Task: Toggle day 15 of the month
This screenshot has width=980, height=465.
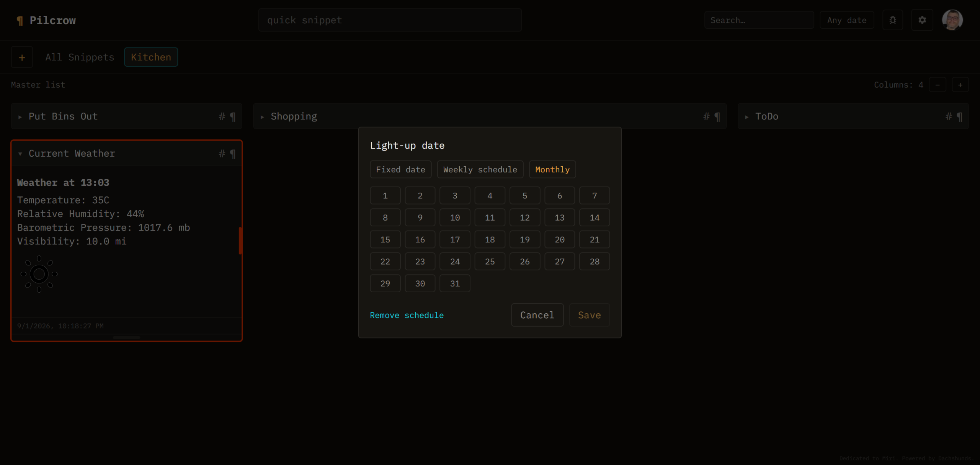Action: 385,239
